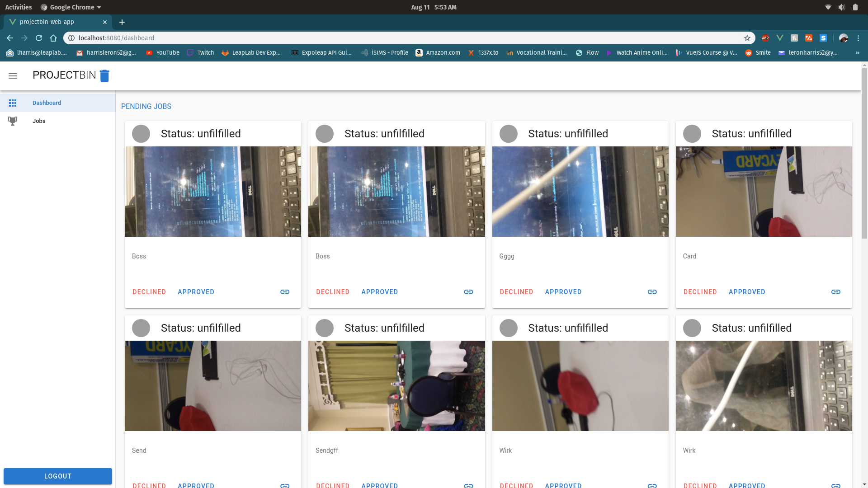Expand the hidden bookmarks overflow chevron

[857, 53]
